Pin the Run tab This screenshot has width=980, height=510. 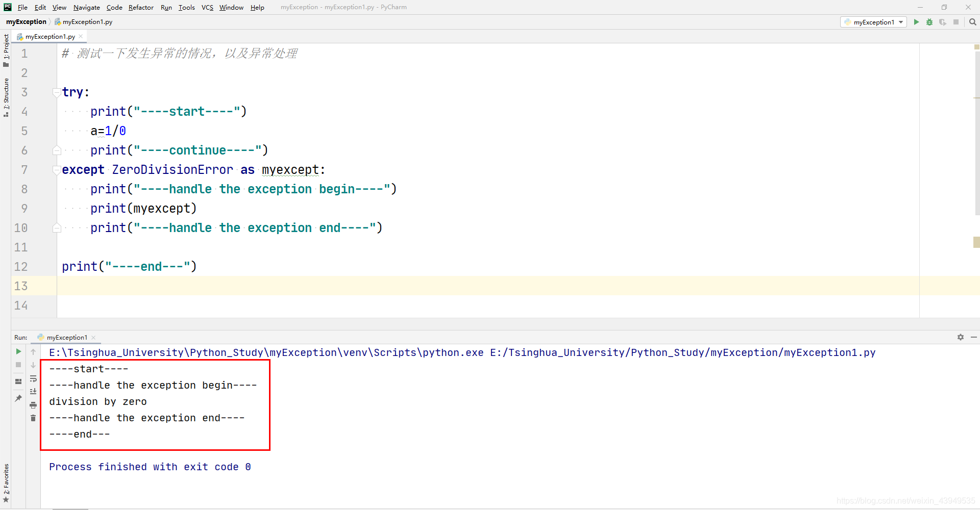pyautogui.click(x=18, y=398)
